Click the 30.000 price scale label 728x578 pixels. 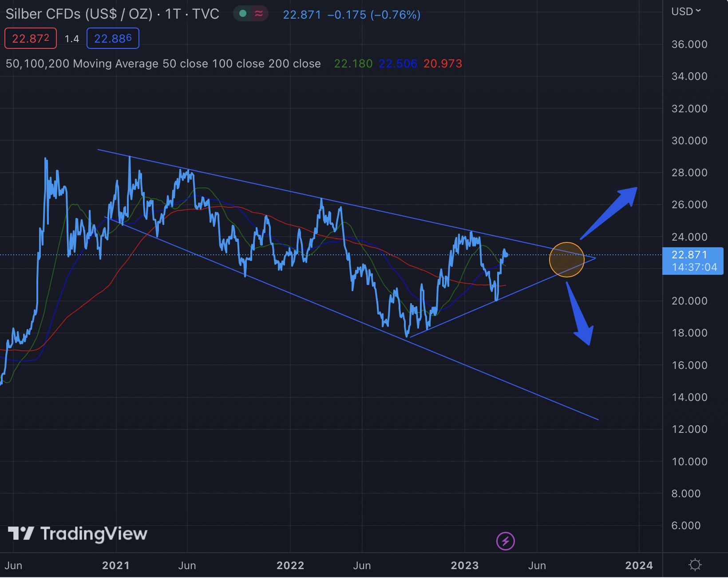[689, 141]
